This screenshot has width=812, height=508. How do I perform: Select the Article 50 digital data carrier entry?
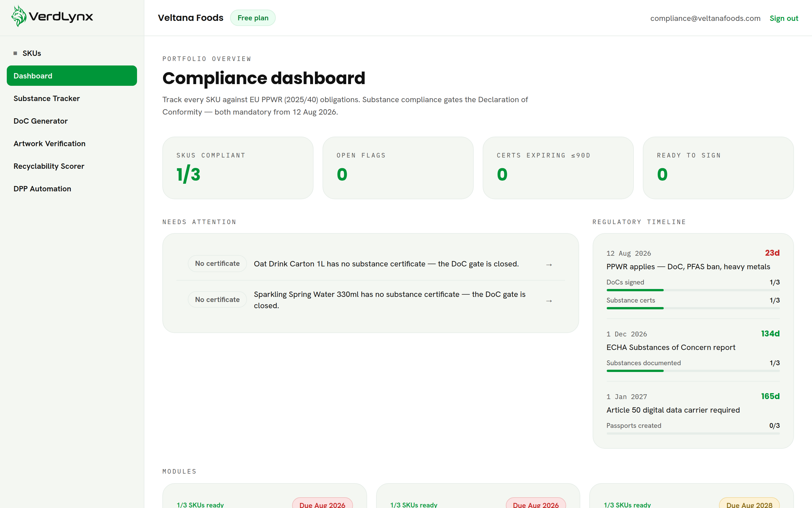click(x=673, y=410)
